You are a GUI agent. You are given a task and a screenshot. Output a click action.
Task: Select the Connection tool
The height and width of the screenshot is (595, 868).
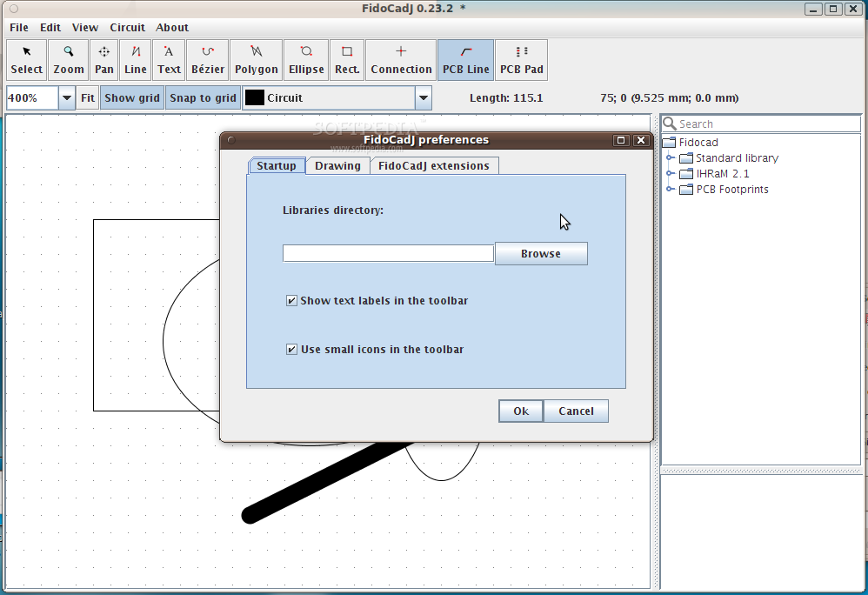pos(401,60)
